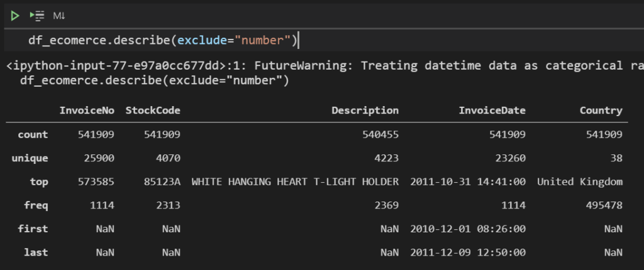Select the InvoiceDate column header

492,111
